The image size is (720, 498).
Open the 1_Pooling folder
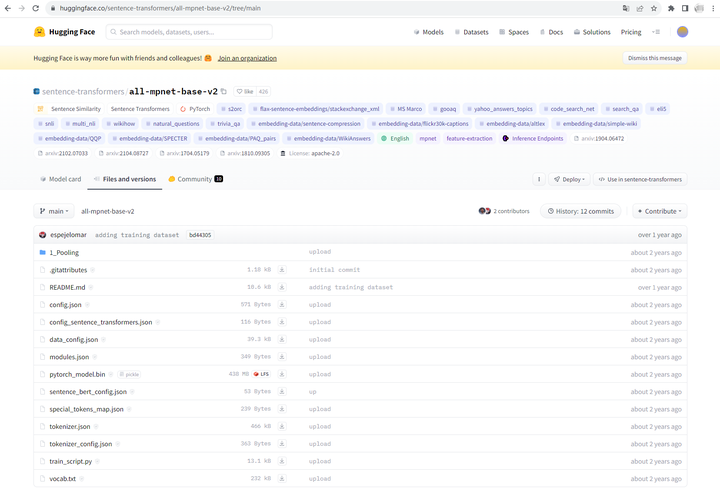click(64, 252)
